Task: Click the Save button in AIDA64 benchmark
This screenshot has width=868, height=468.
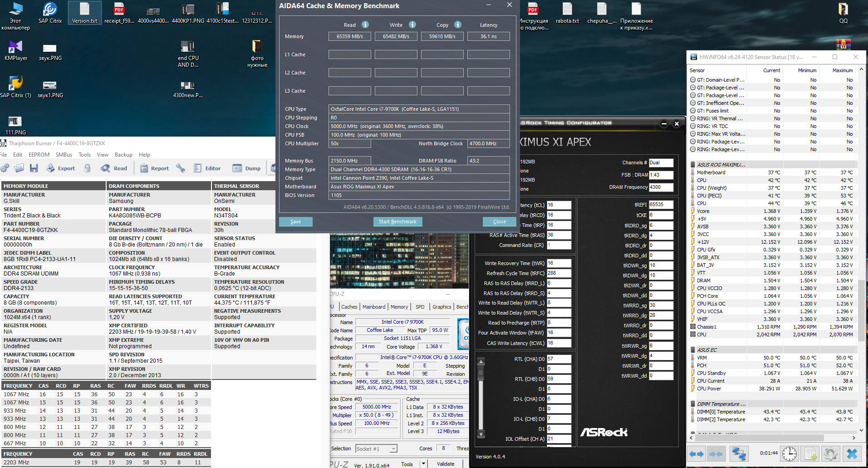Action: pyautogui.click(x=296, y=222)
